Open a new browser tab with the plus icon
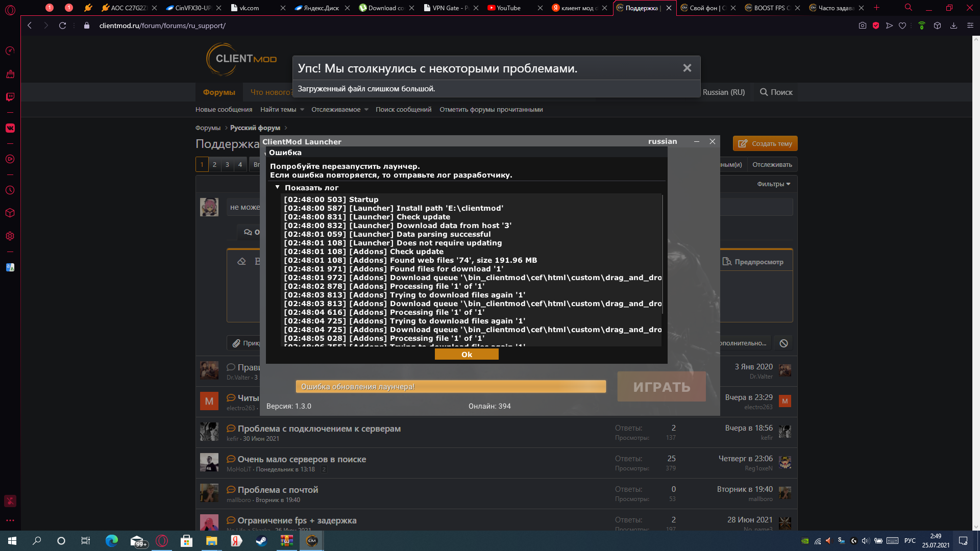Viewport: 980px width, 551px height. coord(877,8)
